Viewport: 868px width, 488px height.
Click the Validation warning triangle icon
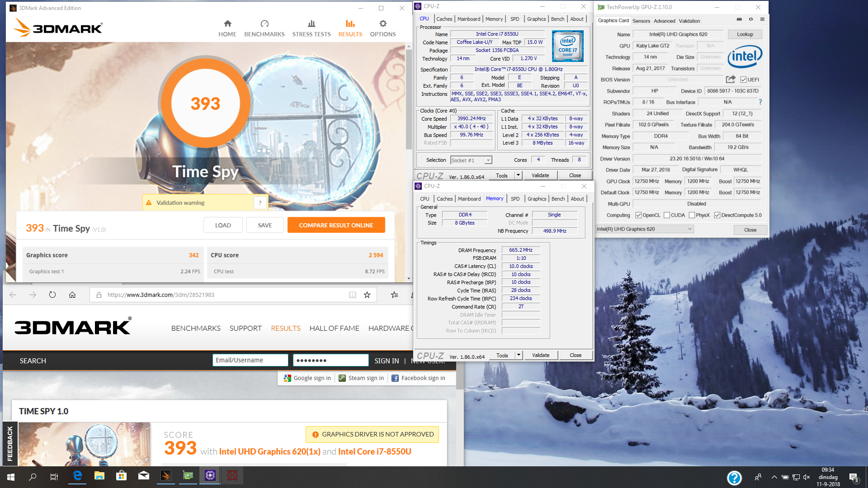(x=149, y=203)
